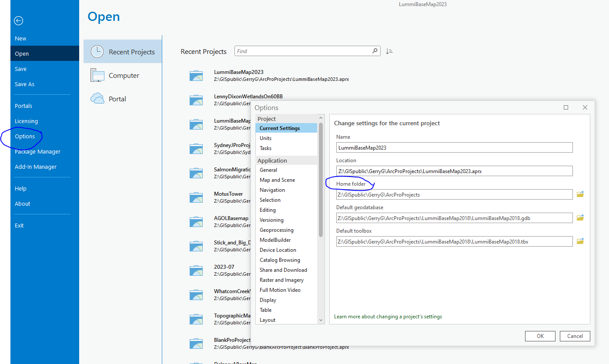This screenshot has width=609, height=364.
Task: Click the SalmonMigration project icon
Action: click(196, 173)
